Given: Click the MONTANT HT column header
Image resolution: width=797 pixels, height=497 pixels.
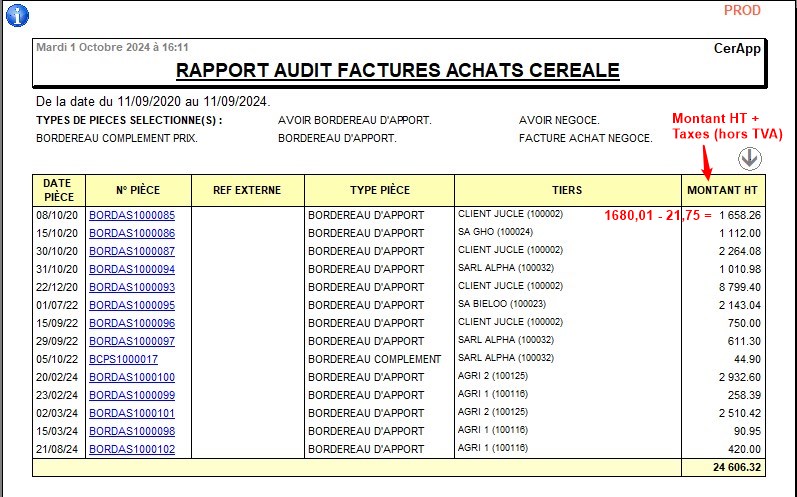Looking at the screenshot, I should [723, 190].
